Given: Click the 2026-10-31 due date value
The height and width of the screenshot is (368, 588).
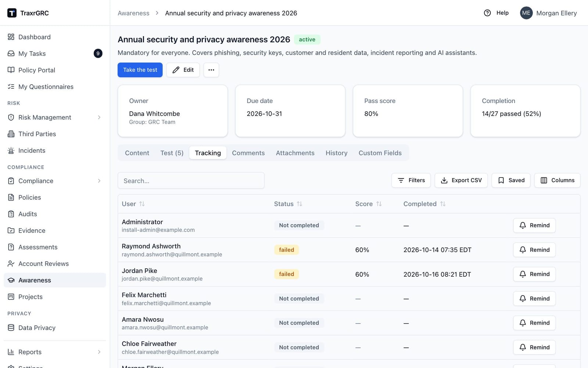Looking at the screenshot, I should 264,114.
